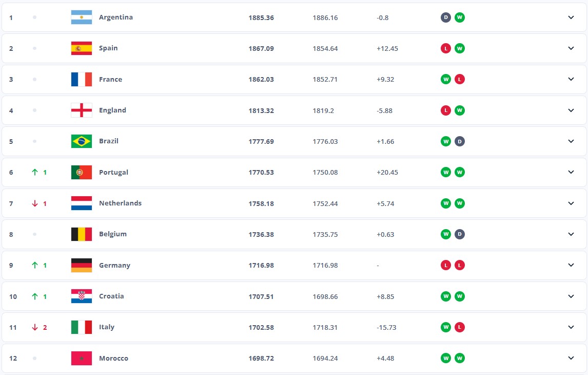Click the Morocco flag icon

coord(81,358)
